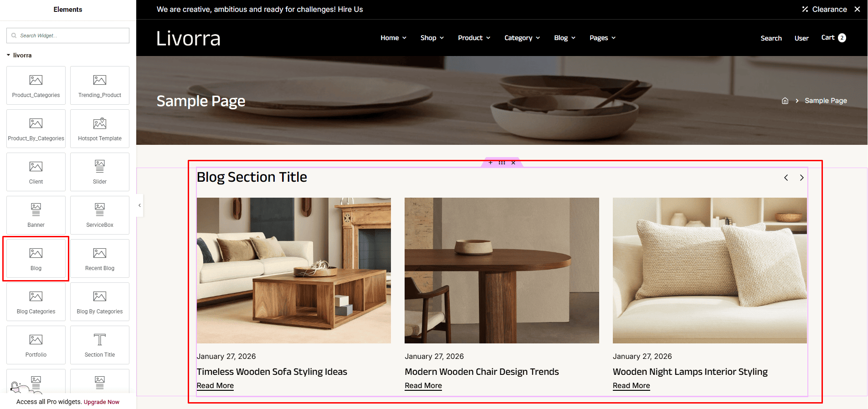Show previous blog carousel slide
The width and height of the screenshot is (868, 409).
786,178
